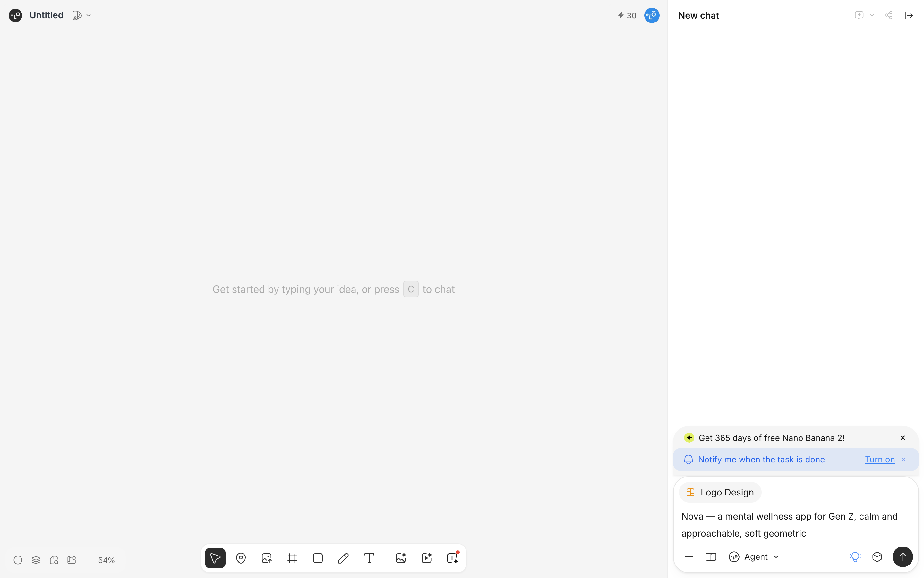Viewport: 924px width, 578px height.
Task: Add attachment with plus button
Action: pyautogui.click(x=689, y=557)
